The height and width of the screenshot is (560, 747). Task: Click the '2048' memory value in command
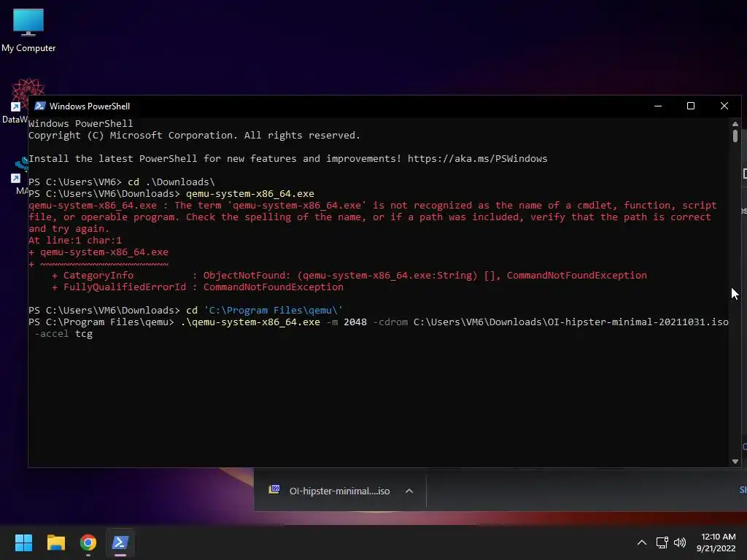point(355,322)
